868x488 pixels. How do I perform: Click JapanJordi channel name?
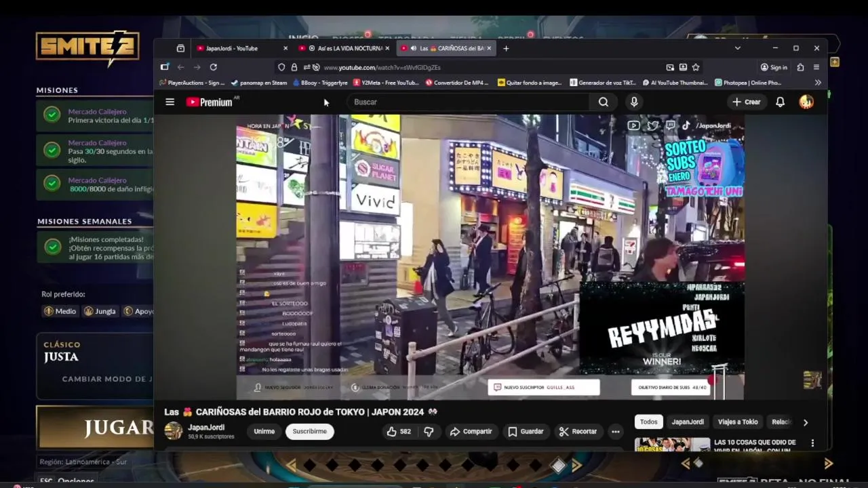(206, 428)
